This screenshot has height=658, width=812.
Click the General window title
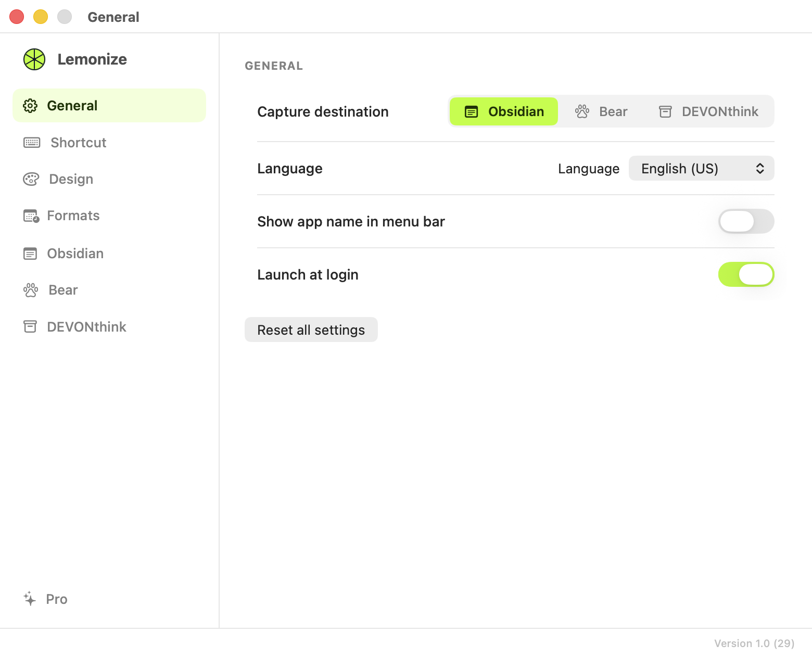pyautogui.click(x=113, y=17)
